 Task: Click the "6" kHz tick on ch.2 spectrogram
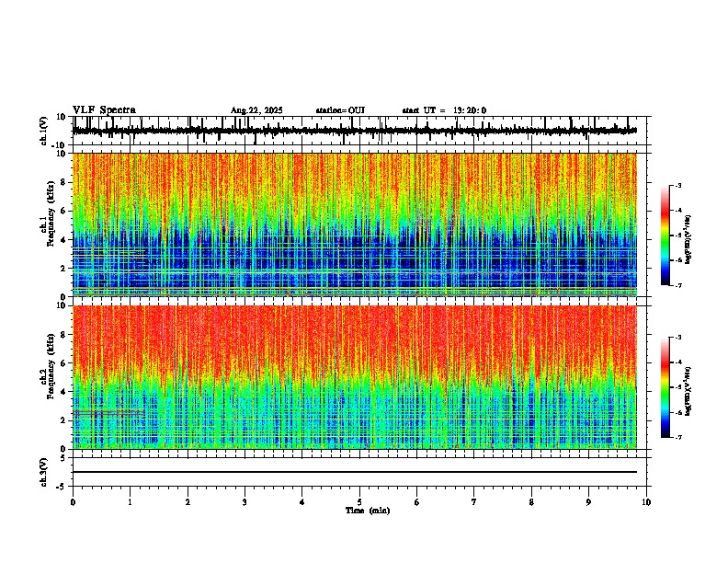coord(64,362)
